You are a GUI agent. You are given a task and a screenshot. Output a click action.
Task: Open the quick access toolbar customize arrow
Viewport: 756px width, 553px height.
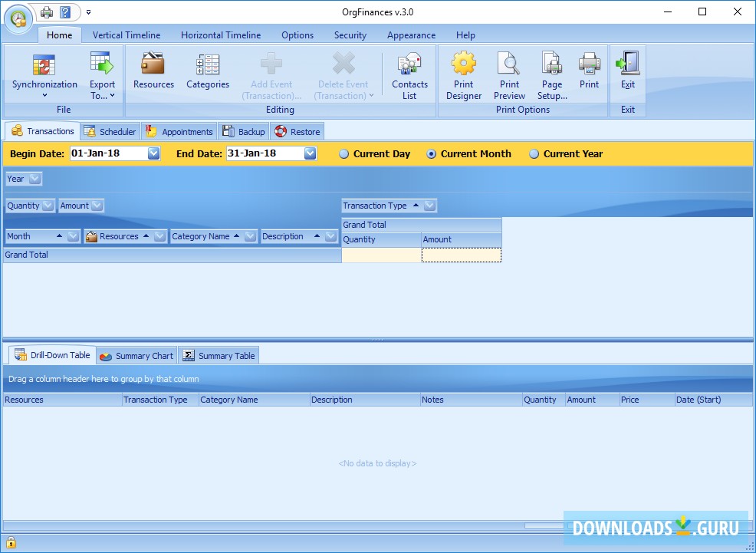[x=89, y=12]
